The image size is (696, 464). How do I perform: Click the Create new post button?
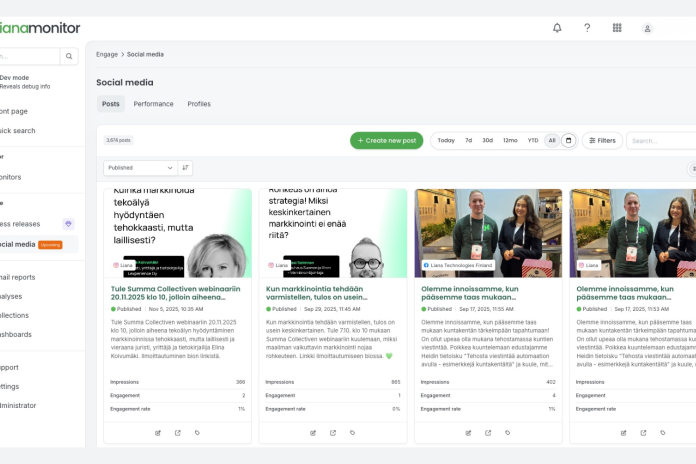pos(386,141)
